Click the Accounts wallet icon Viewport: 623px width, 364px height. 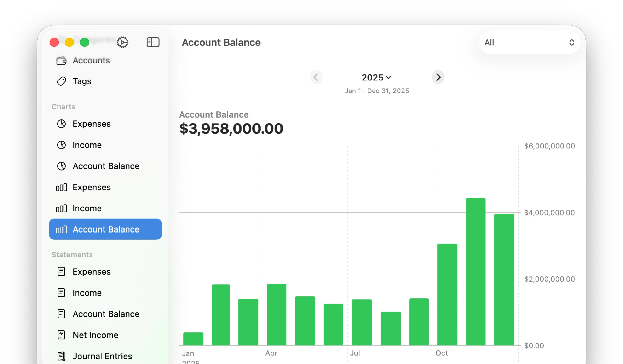click(x=61, y=60)
